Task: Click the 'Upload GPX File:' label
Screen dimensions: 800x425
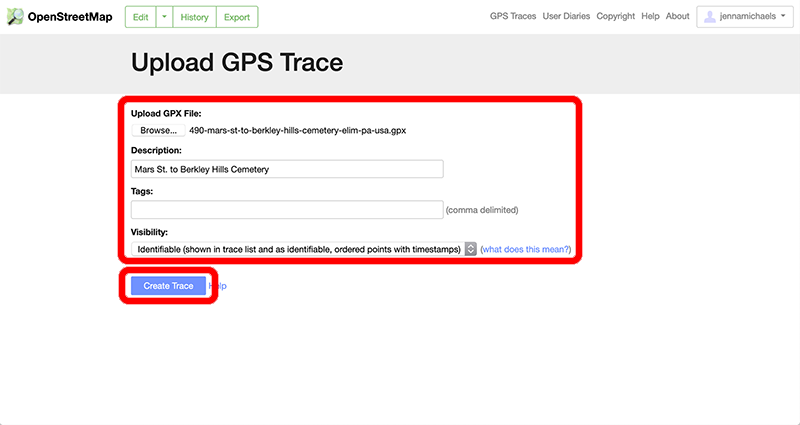Action: 166,114
